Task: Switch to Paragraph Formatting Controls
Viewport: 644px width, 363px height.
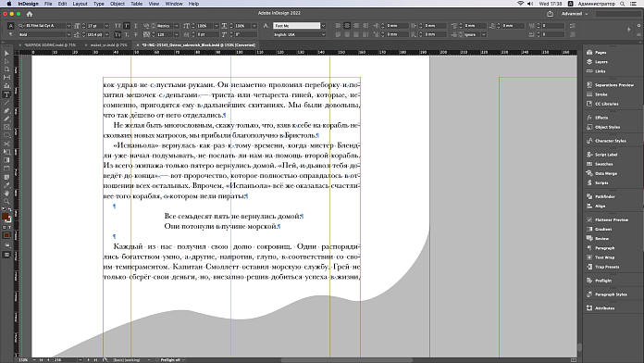Action: [x=11, y=34]
